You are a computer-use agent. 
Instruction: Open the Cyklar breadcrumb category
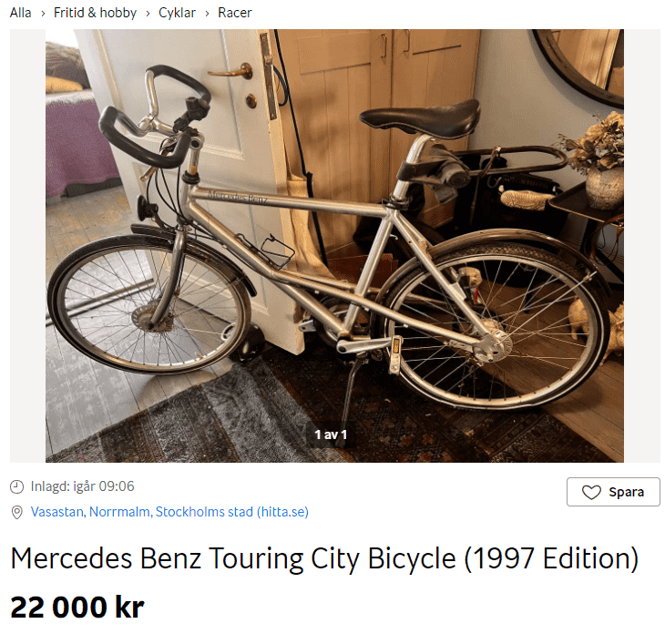click(x=177, y=13)
